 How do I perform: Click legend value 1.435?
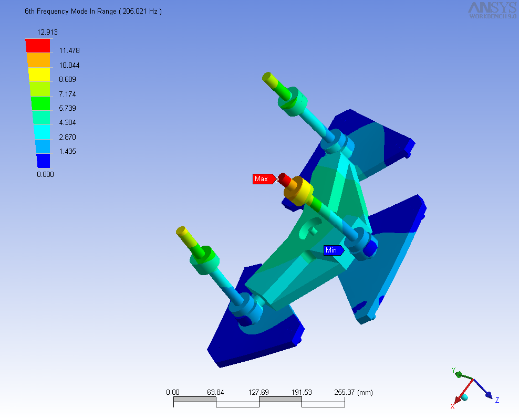point(68,151)
